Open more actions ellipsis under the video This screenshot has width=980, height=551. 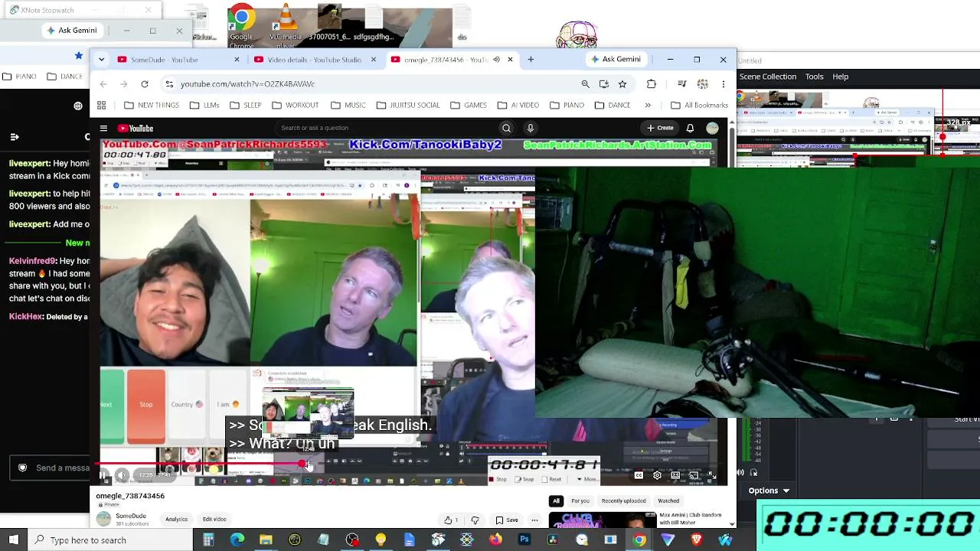(534, 520)
